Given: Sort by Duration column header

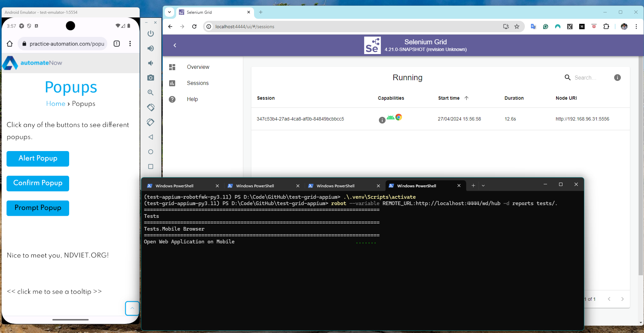Looking at the screenshot, I should click(514, 98).
